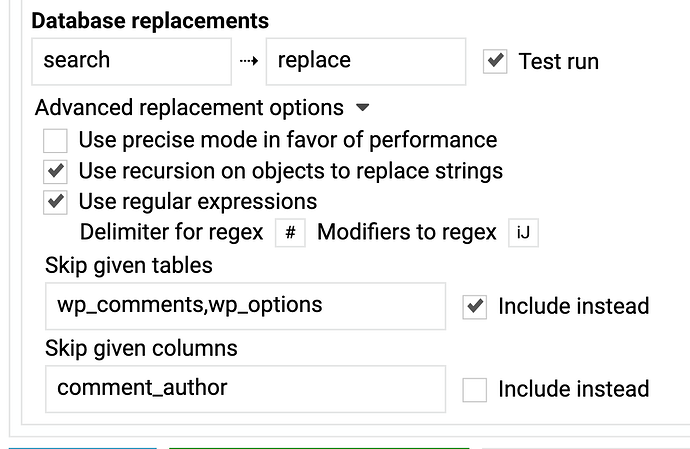This screenshot has height=449, width=690.
Task: Click the arrow icon between search and replace
Action: [248, 61]
